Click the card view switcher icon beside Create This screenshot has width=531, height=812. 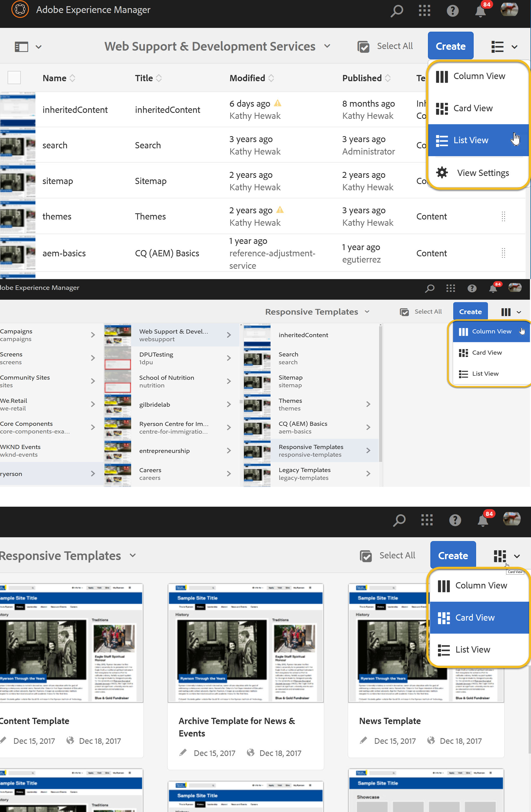[500, 556]
